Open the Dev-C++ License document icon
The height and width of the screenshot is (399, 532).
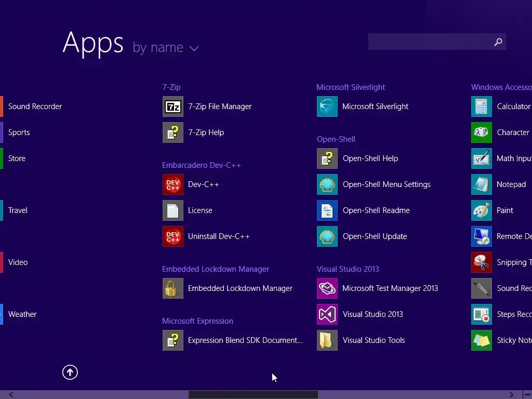[172, 210]
